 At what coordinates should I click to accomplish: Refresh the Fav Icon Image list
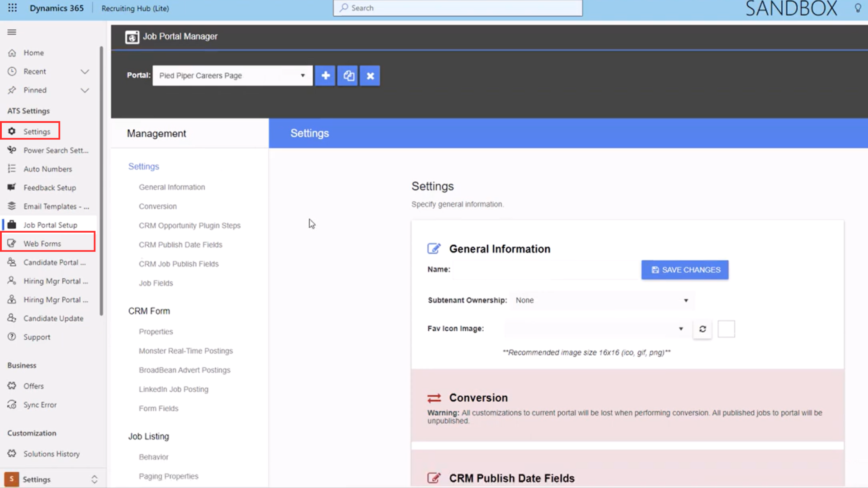coord(703,329)
